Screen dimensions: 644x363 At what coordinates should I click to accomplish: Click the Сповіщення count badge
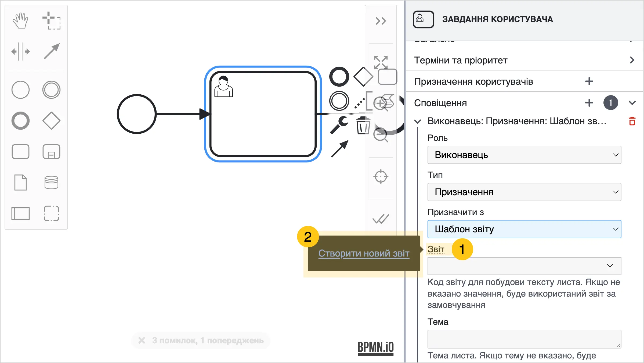pyautogui.click(x=611, y=103)
